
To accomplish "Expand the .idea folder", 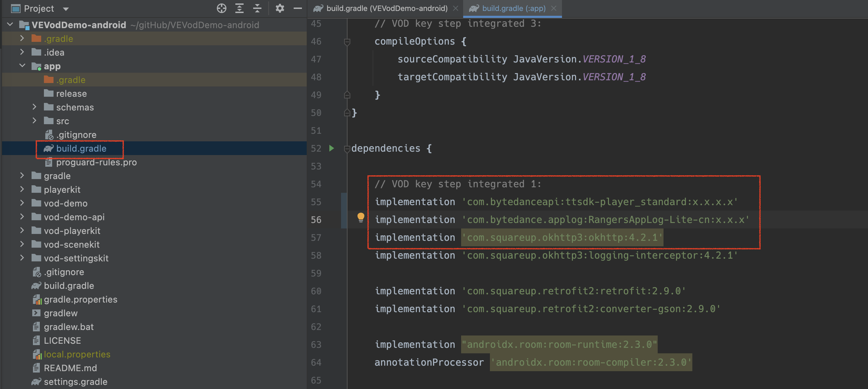I will (x=22, y=52).
